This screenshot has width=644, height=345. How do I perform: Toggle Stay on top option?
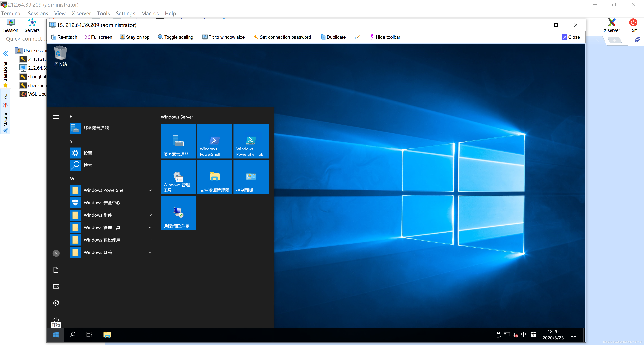coord(135,37)
